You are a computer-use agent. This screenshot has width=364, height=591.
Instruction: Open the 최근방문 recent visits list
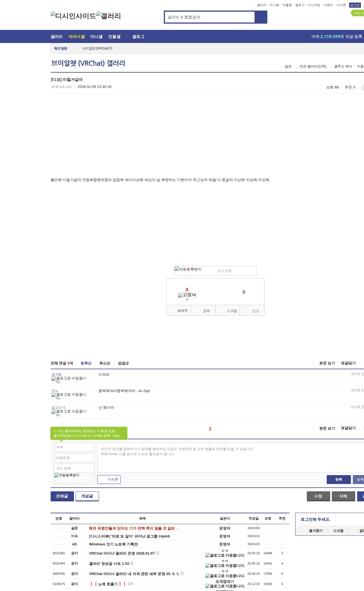(61, 48)
